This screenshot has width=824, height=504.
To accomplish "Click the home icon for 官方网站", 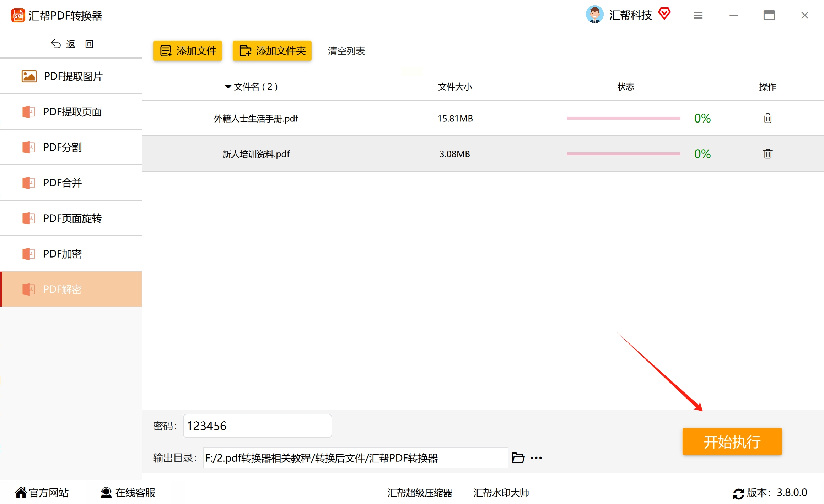I will point(21,493).
